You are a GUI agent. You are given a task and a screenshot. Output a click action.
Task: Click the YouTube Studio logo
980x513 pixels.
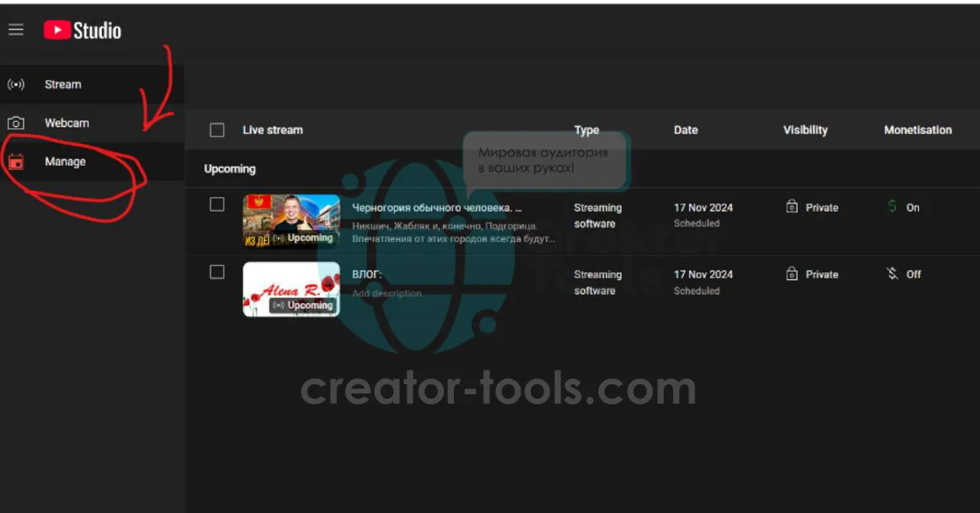click(83, 30)
